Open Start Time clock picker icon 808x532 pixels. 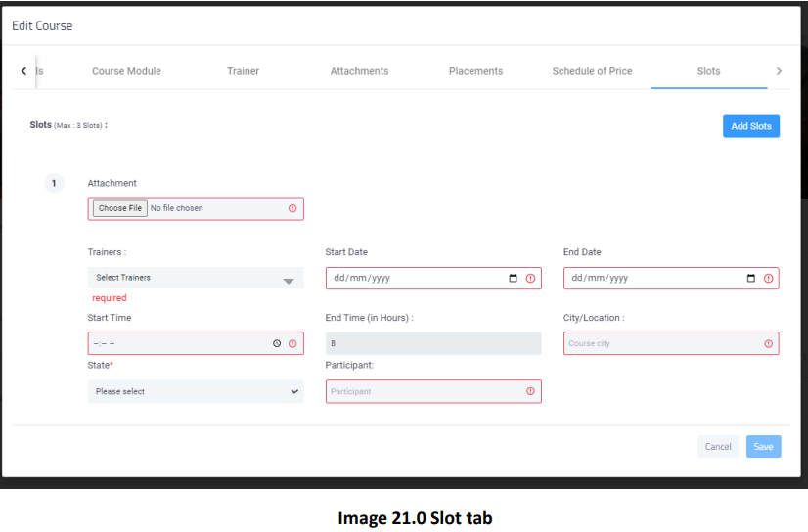coord(277,343)
